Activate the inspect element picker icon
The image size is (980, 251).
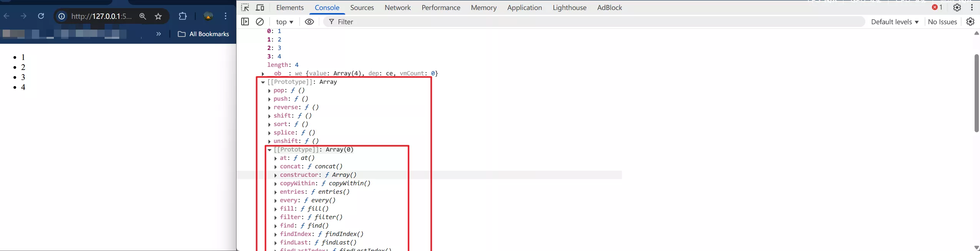pos(245,8)
